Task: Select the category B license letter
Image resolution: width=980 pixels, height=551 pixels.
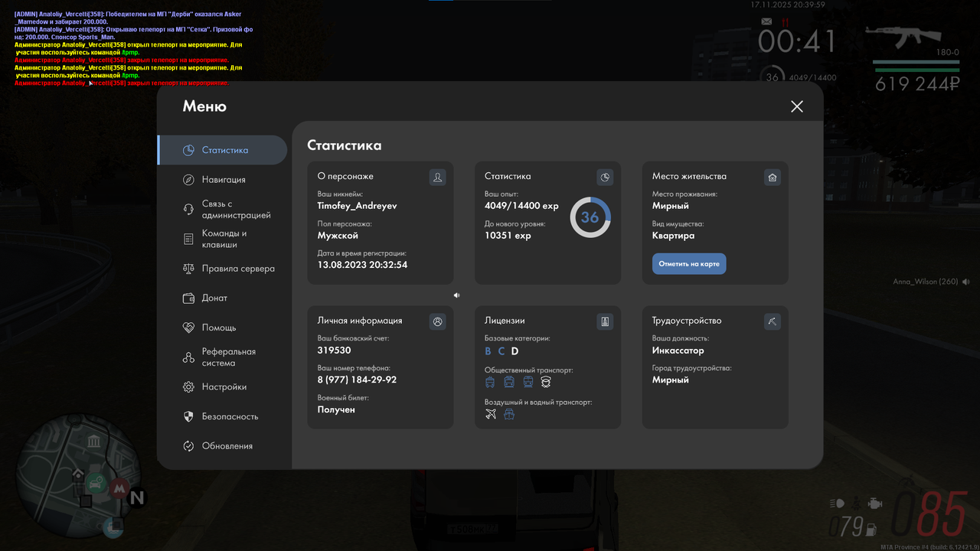Action: pos(488,351)
